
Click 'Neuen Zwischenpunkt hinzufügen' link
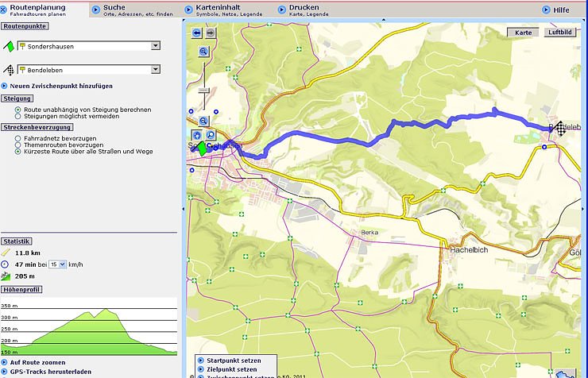(60, 86)
